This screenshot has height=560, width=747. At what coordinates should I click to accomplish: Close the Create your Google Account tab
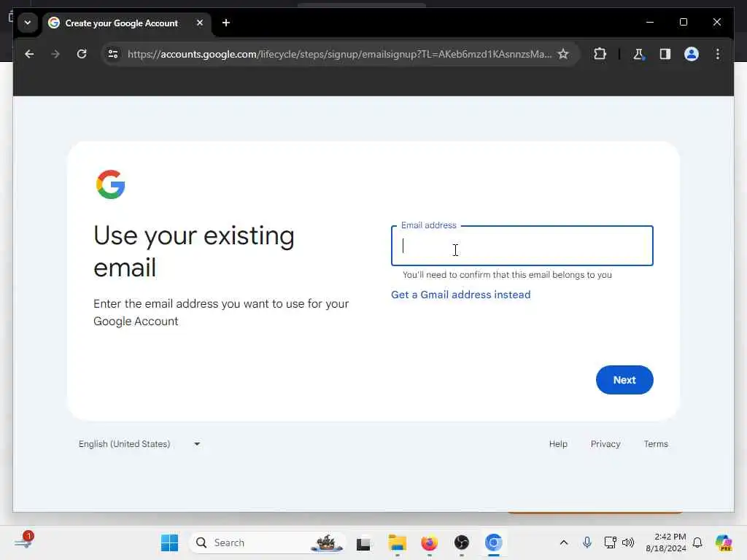[200, 23]
